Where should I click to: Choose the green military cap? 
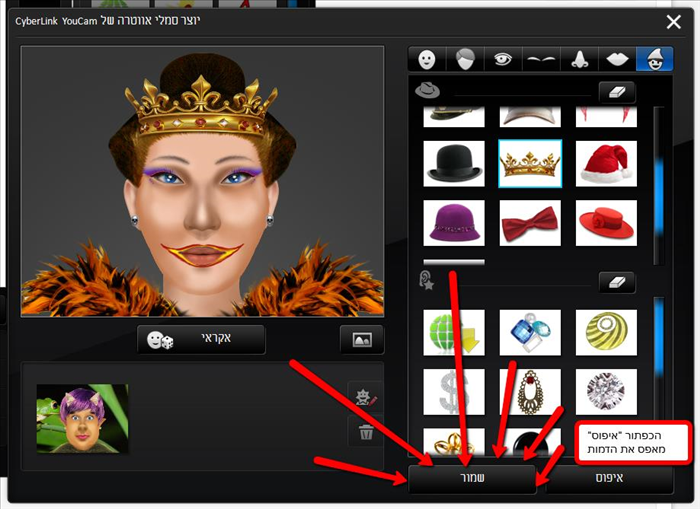pos(454,117)
